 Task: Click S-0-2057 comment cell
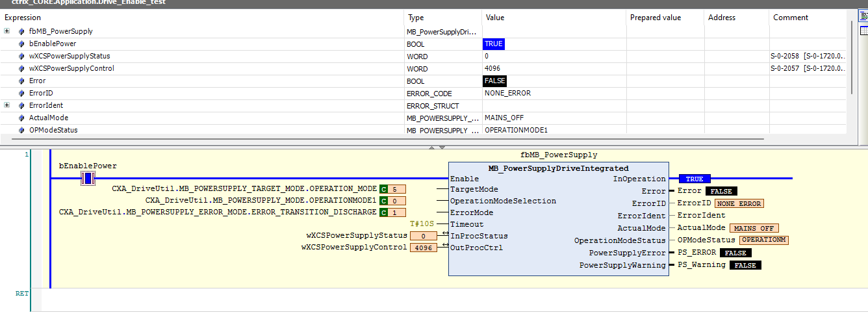[808, 69]
